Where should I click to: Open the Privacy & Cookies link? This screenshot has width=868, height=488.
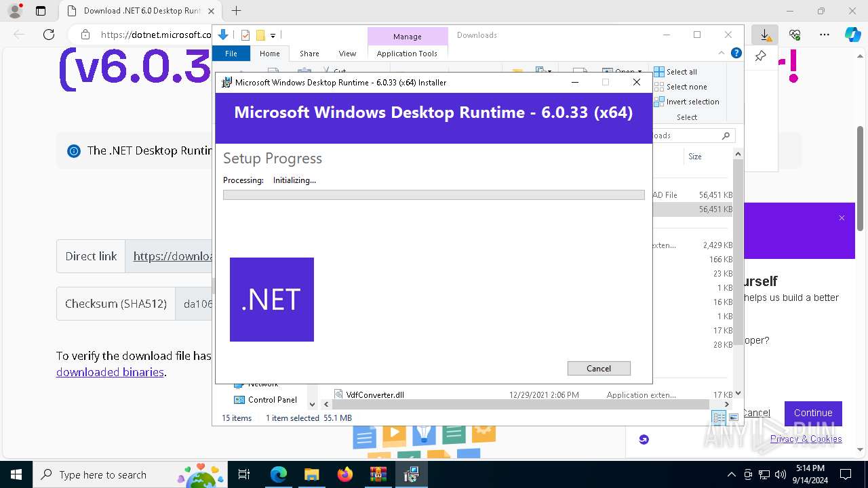[x=806, y=439]
